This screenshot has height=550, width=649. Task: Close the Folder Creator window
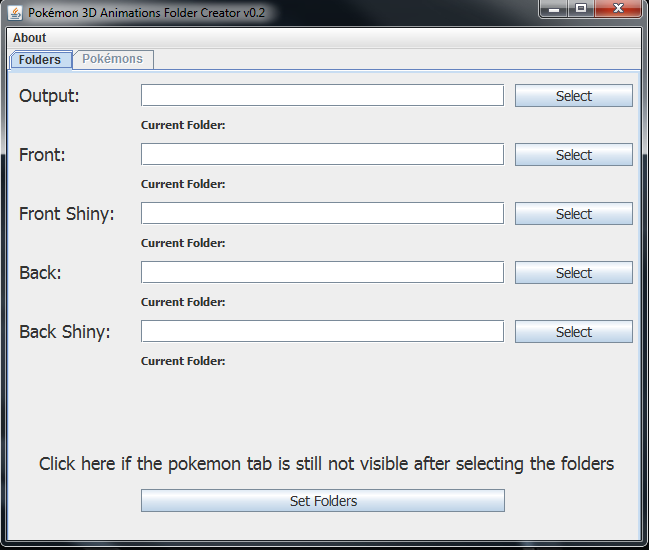(619, 9)
